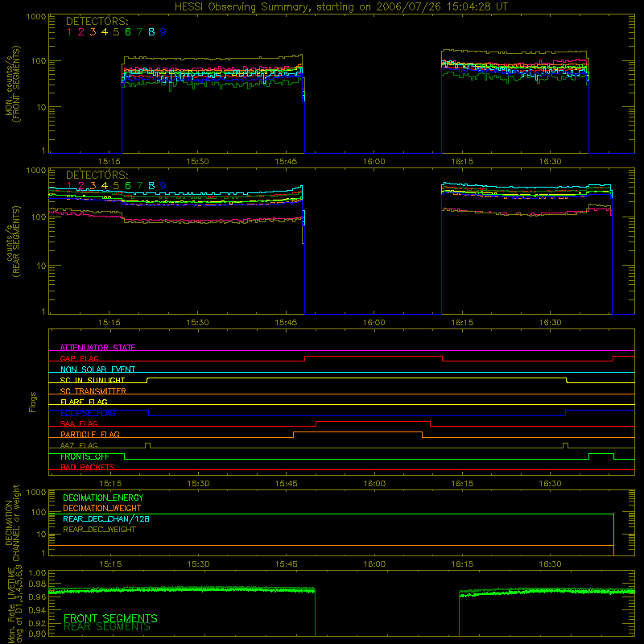The width and height of the screenshot is (644, 644).
Task: Select green detector 6 in front segments legend
Action: (x=128, y=32)
